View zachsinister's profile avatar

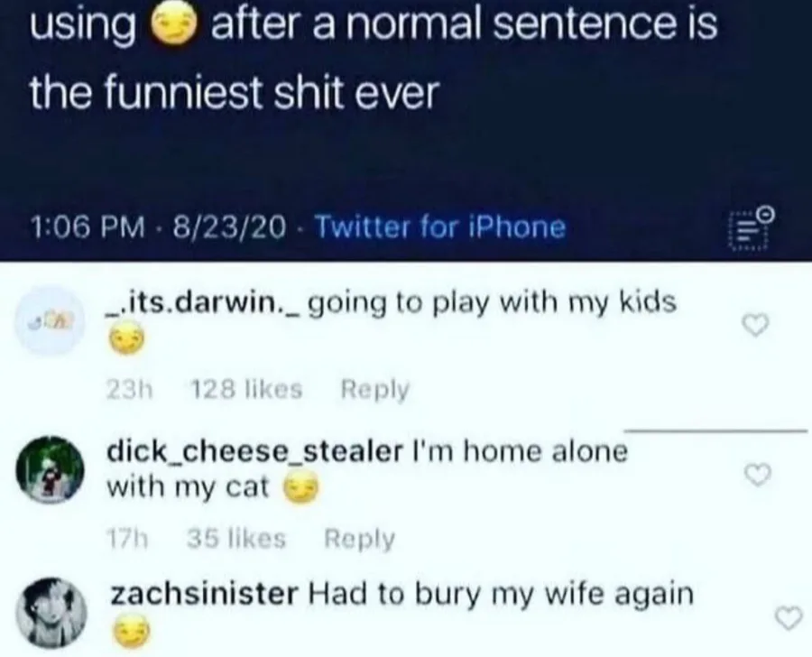(x=51, y=613)
